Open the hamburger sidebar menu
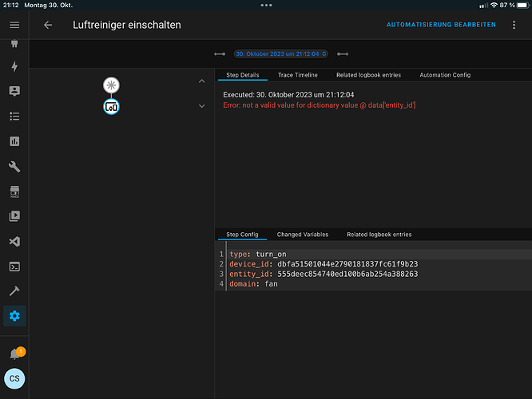Viewport: 532px width, 399px height. coord(14,25)
